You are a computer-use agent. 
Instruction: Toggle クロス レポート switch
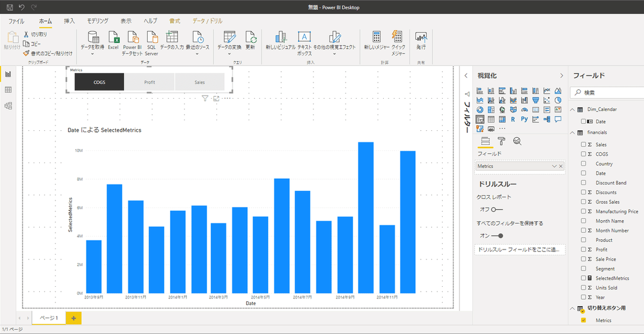(x=496, y=209)
